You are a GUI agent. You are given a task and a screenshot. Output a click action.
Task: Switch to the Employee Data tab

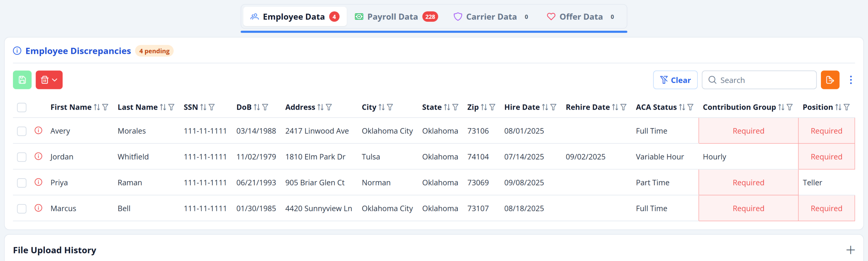295,17
